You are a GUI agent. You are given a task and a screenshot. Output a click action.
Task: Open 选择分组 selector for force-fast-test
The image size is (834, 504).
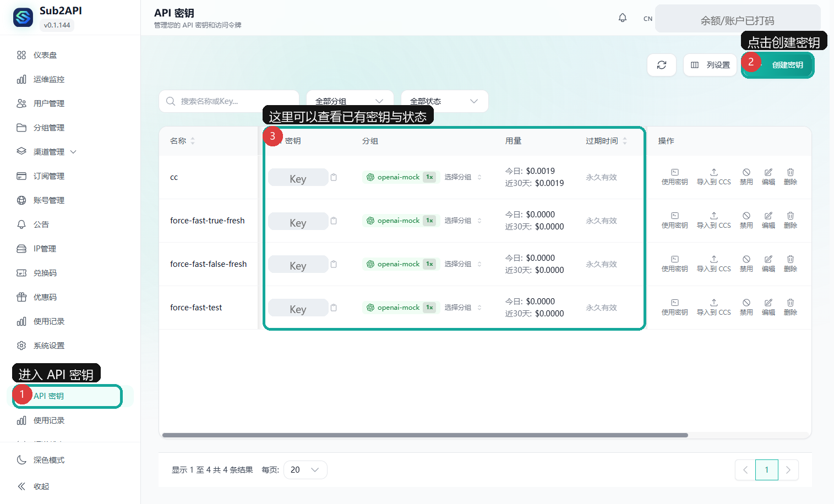tap(463, 308)
